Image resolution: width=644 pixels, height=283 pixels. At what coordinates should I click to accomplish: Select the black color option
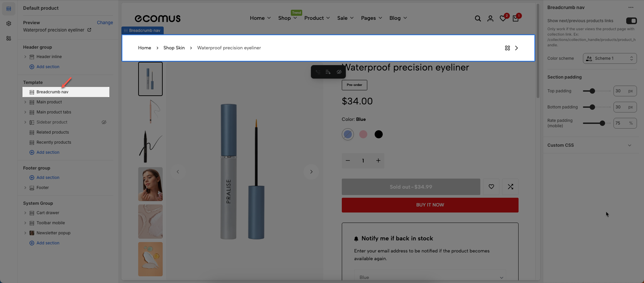coord(379,134)
